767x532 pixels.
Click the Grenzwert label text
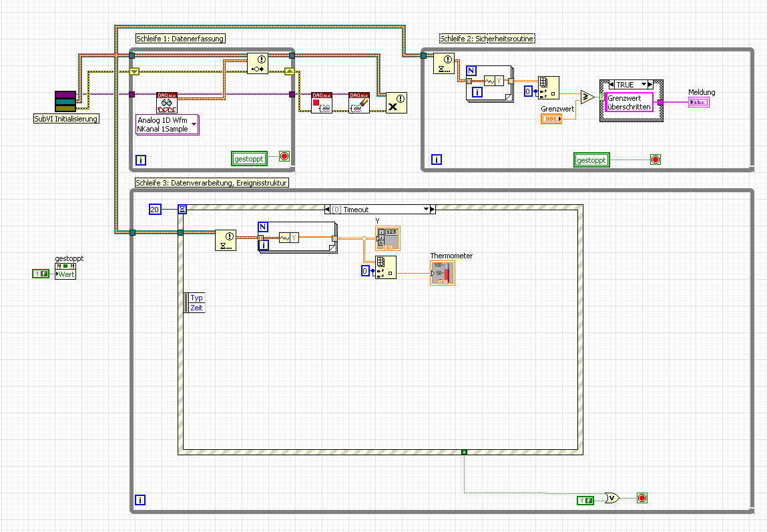click(x=557, y=109)
